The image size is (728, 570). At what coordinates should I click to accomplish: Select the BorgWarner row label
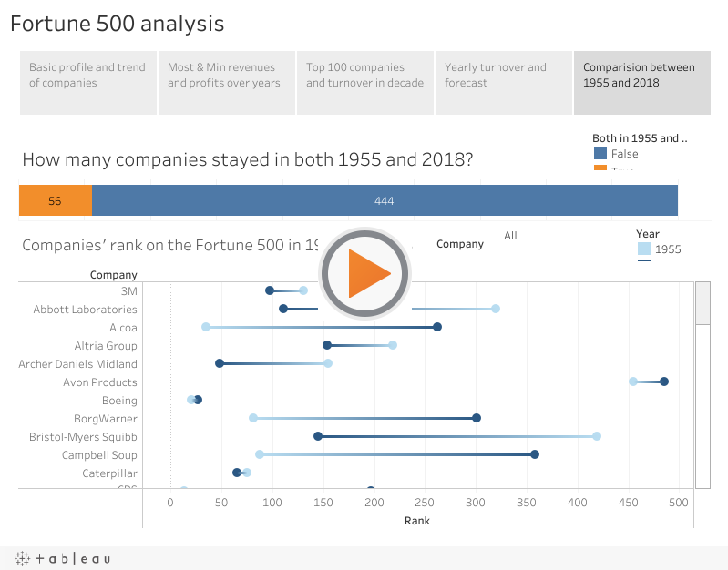coord(106,419)
